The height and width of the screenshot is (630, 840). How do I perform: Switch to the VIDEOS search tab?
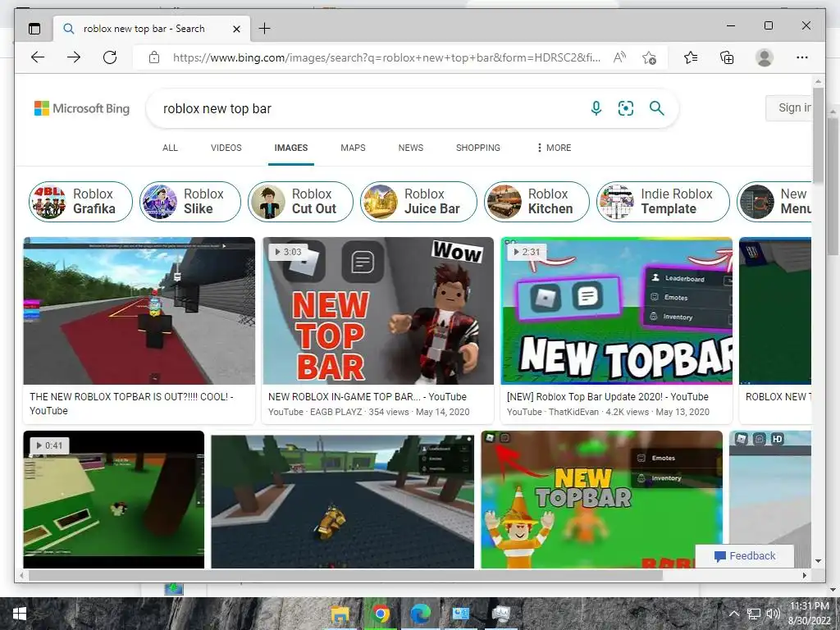pos(226,148)
